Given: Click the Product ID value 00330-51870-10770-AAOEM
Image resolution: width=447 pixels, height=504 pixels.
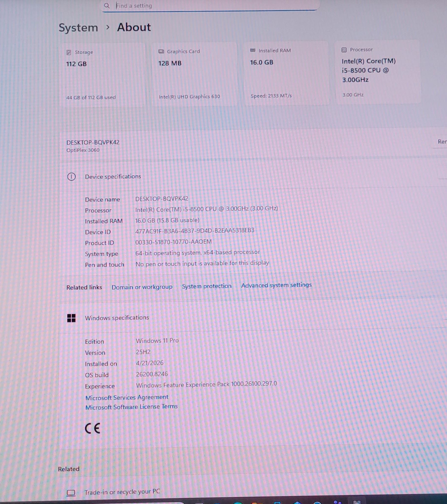Looking at the screenshot, I should coord(174,242).
